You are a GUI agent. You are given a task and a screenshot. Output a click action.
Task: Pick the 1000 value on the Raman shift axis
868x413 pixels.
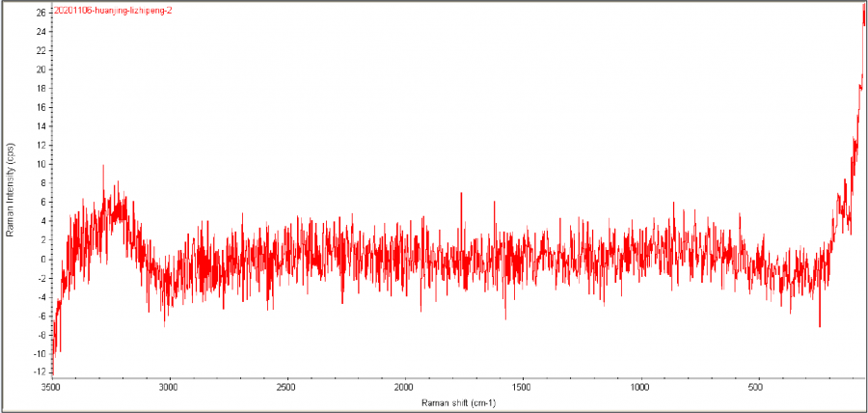coord(640,386)
